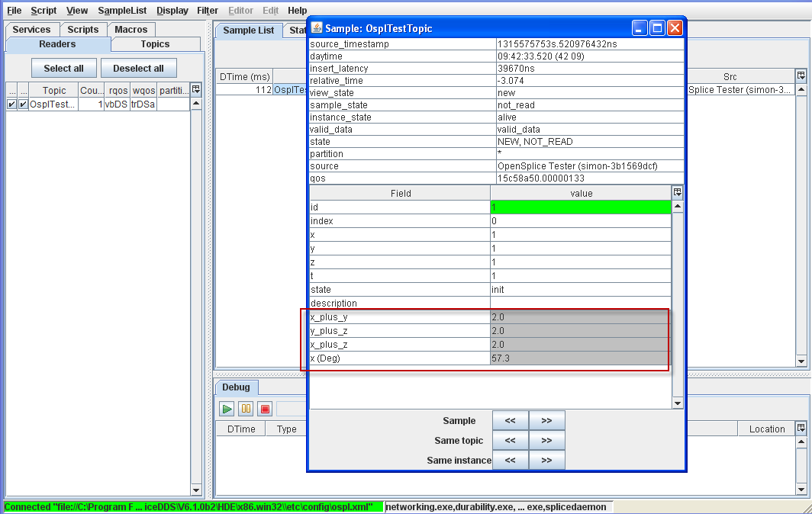The height and width of the screenshot is (514, 812).
Task: Select the green id value cell
Action: click(x=581, y=207)
